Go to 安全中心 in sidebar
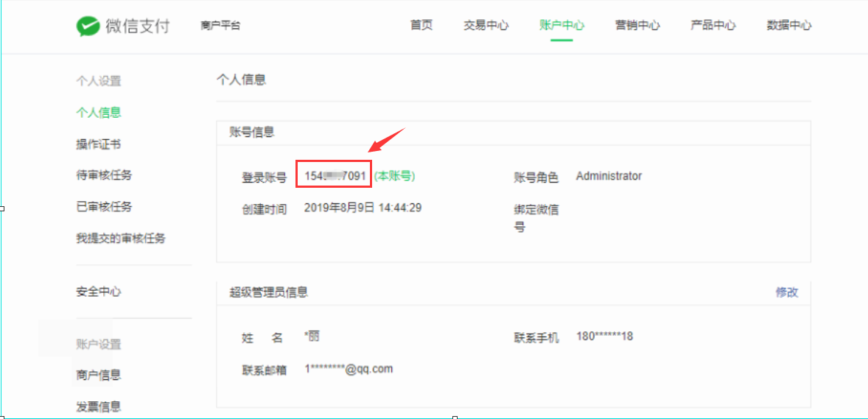The width and height of the screenshot is (868, 419). click(x=99, y=292)
